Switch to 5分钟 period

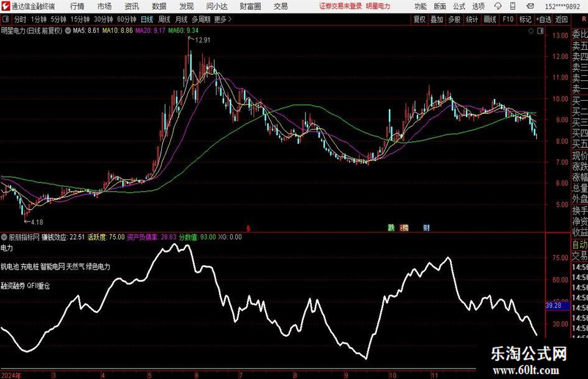[58, 19]
